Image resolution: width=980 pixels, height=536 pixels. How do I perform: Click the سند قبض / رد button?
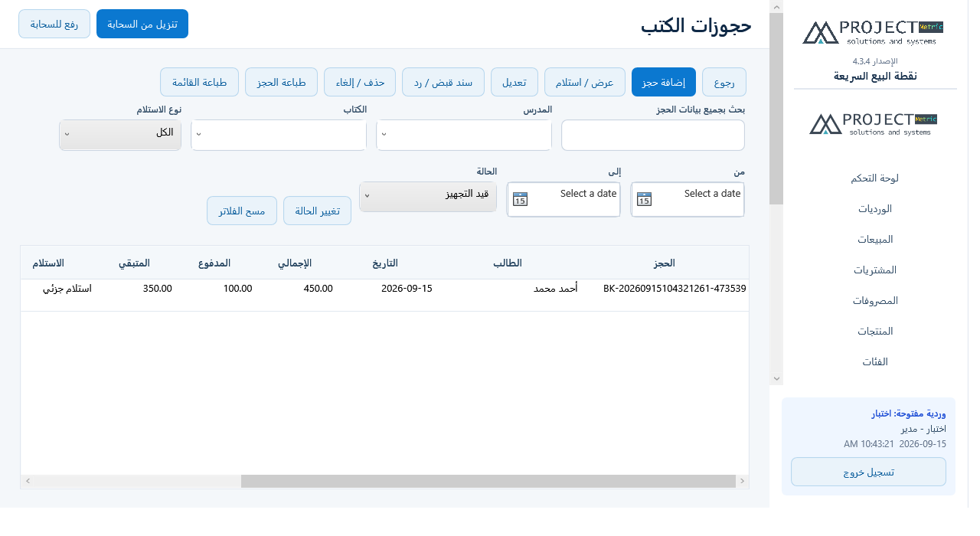point(443,82)
